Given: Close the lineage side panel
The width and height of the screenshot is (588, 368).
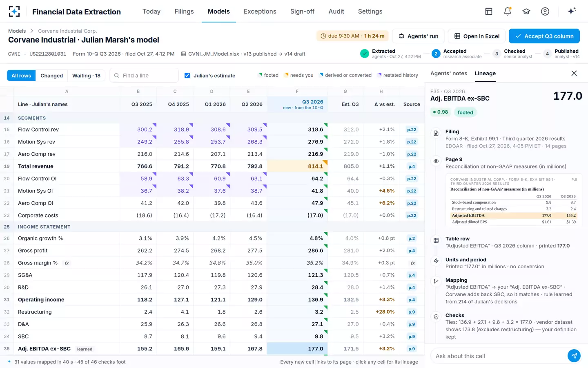Looking at the screenshot, I should 574,73.
